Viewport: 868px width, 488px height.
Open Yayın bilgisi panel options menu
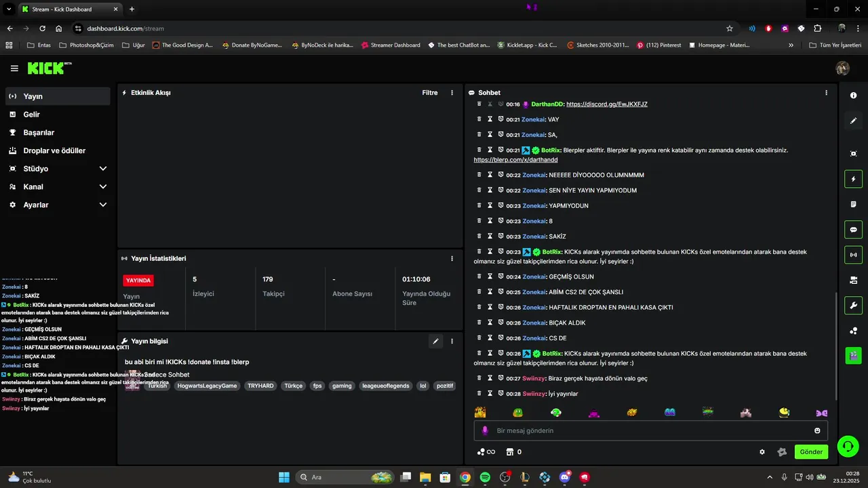point(452,341)
